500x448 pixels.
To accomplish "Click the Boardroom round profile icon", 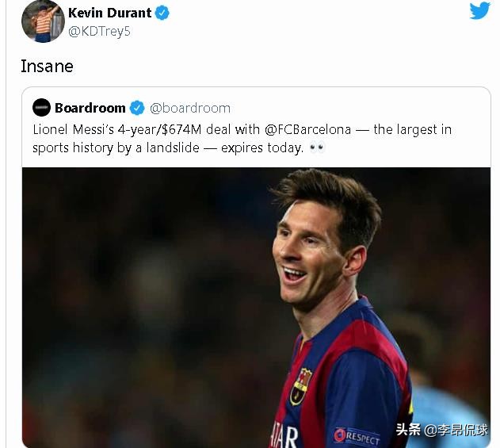I will click(x=42, y=108).
